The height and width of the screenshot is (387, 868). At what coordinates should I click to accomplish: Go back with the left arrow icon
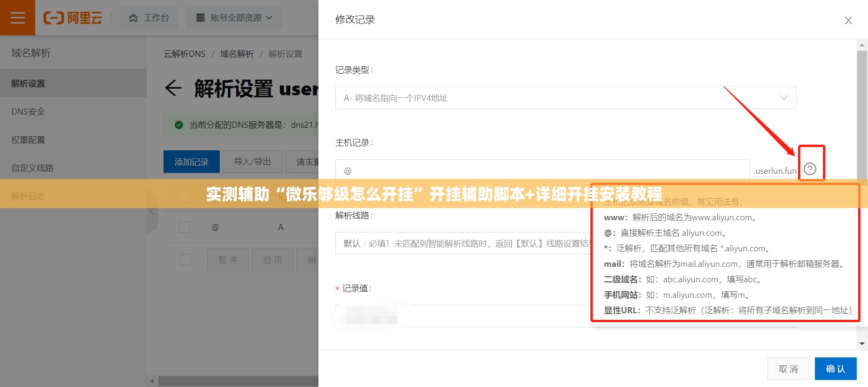[x=173, y=88]
